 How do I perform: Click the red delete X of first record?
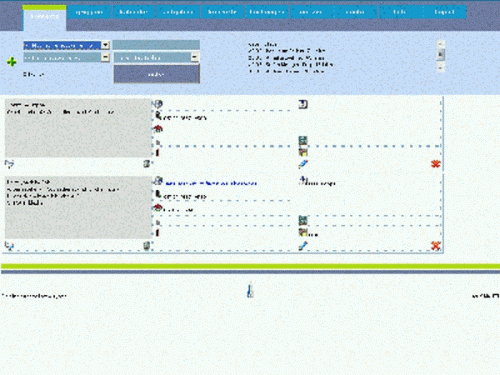pos(435,164)
